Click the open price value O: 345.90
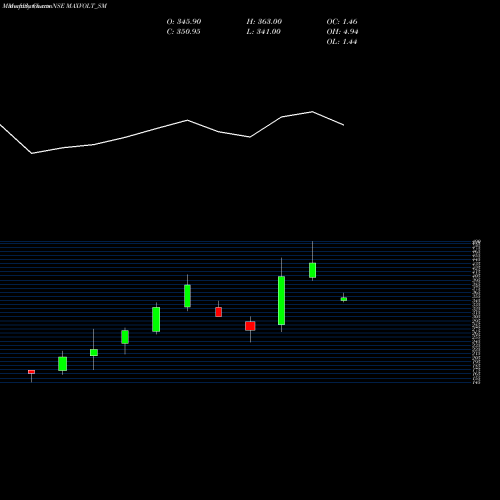 click(184, 22)
